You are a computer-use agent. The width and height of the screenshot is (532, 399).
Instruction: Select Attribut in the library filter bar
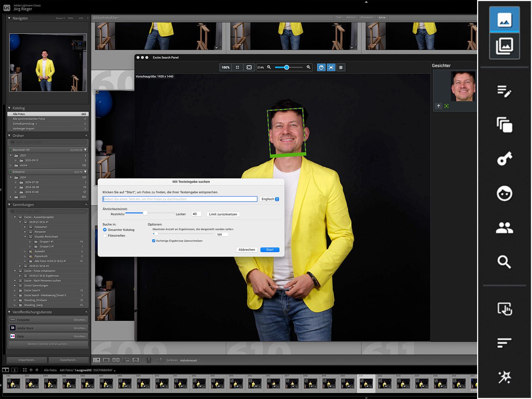351,18
